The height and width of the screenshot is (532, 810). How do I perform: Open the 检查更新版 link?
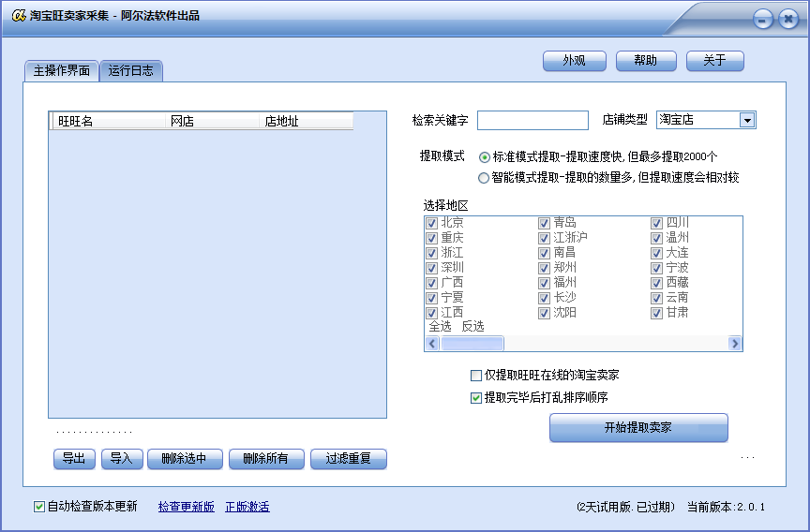186,508
